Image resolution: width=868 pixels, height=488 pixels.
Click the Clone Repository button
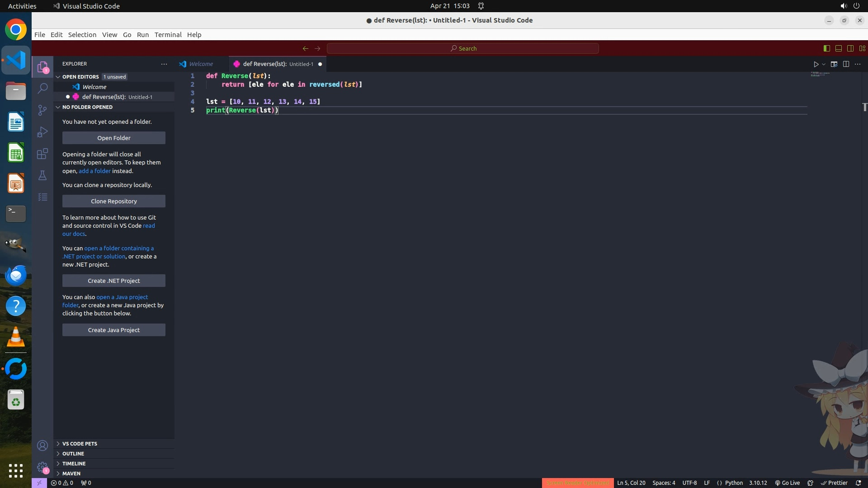click(x=113, y=201)
